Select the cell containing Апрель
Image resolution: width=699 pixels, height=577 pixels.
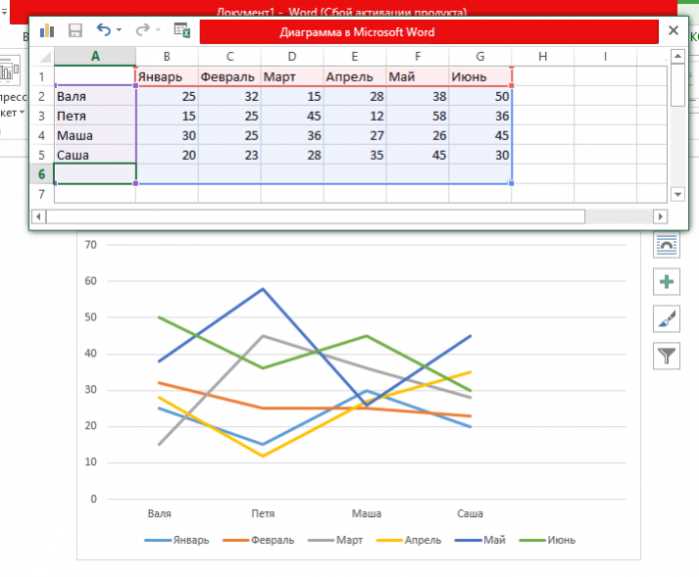click(355, 77)
